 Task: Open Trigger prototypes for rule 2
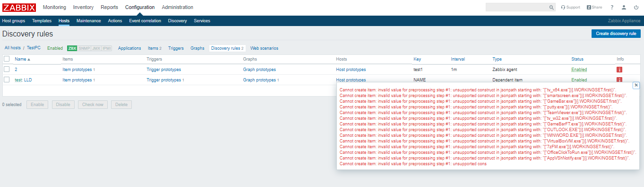[163, 70]
